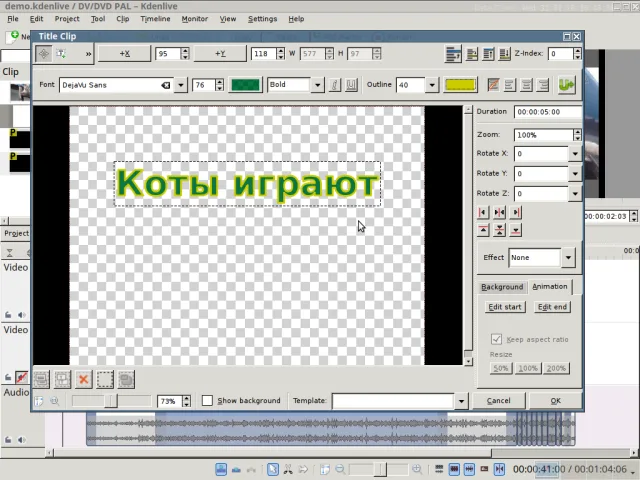
Task: Open the Template dropdown arrow
Action: pyautogui.click(x=461, y=401)
